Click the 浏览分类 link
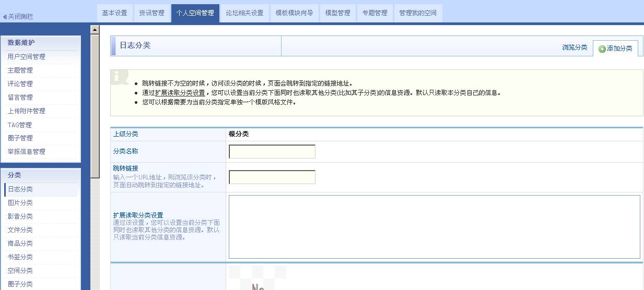This screenshot has height=290, width=644. [575, 47]
